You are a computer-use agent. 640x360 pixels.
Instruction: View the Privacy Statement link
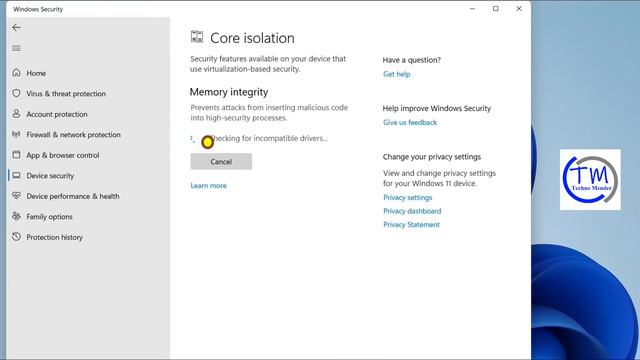(x=411, y=224)
